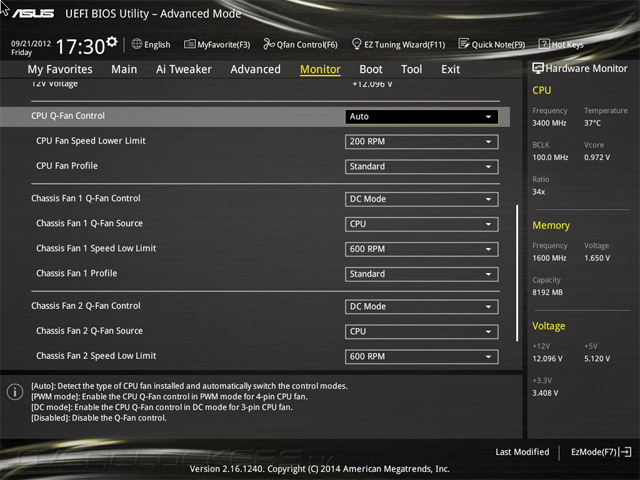The image size is (640, 480).
Task: Click the info icon beside help text
Action: coord(15,392)
